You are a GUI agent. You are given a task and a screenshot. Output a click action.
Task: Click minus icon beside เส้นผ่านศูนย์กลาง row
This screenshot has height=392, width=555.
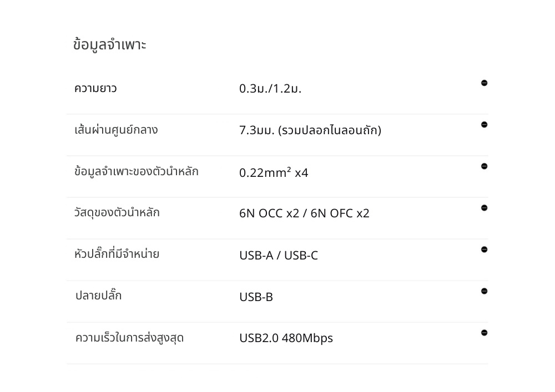click(x=484, y=125)
